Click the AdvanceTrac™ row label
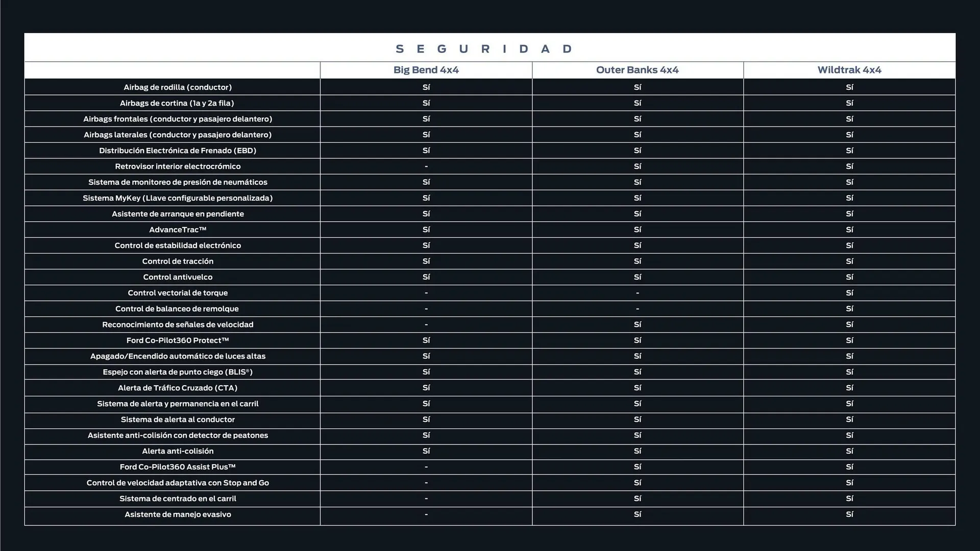The height and width of the screenshot is (551, 980). pos(178,230)
